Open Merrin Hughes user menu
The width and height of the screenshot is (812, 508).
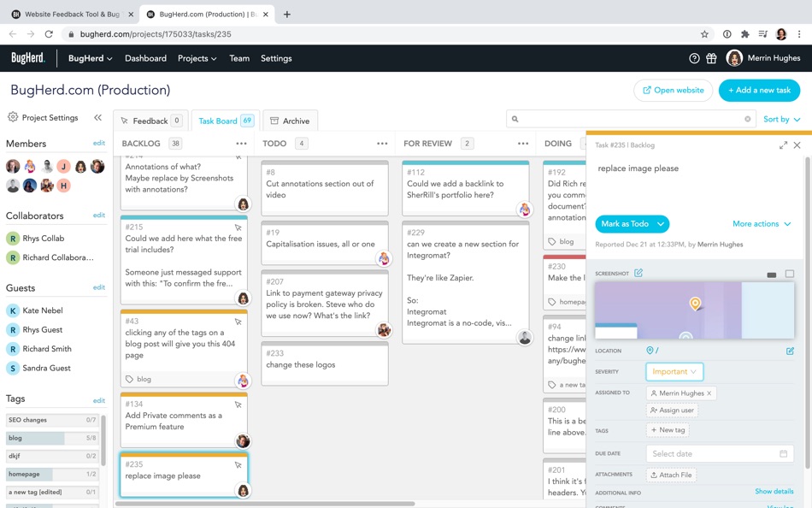coord(763,58)
